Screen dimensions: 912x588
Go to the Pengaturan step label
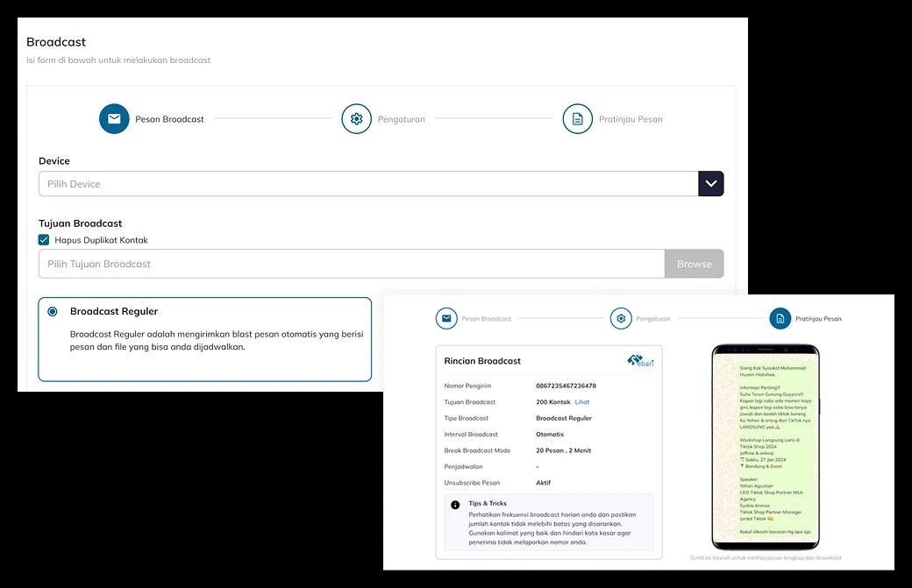pyautogui.click(x=401, y=119)
